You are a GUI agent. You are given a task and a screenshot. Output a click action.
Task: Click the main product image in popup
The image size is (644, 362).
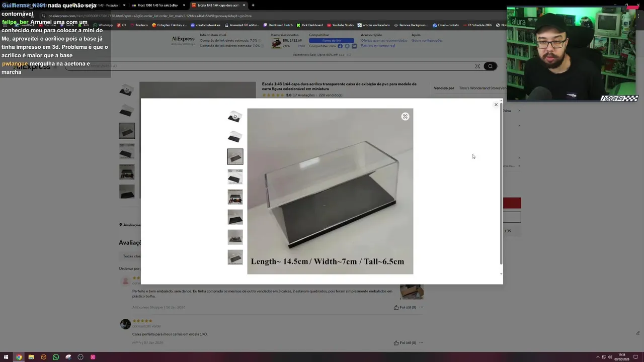[x=330, y=191]
